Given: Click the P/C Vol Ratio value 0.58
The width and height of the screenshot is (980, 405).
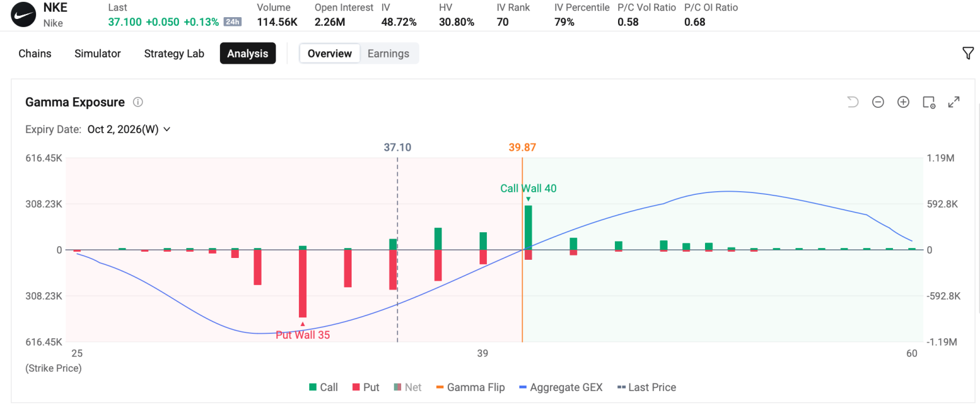Looking at the screenshot, I should 628,22.
